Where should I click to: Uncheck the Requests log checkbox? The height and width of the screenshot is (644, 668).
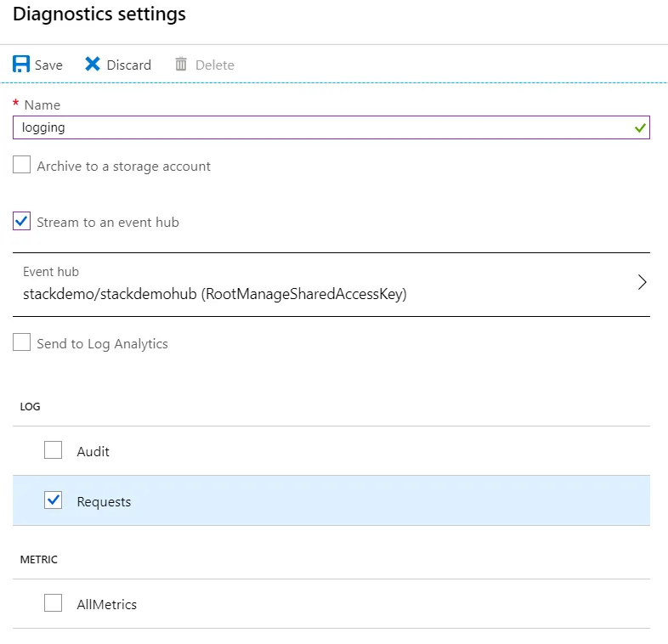coord(54,500)
